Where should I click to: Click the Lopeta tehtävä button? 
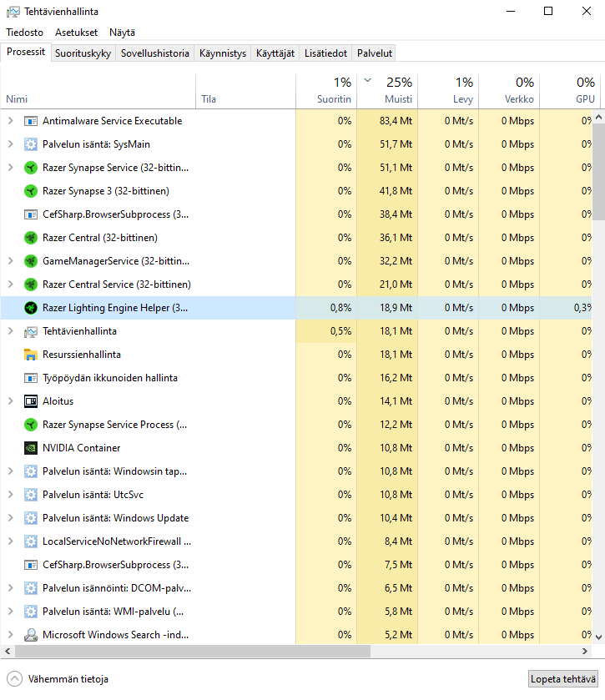pos(563,679)
